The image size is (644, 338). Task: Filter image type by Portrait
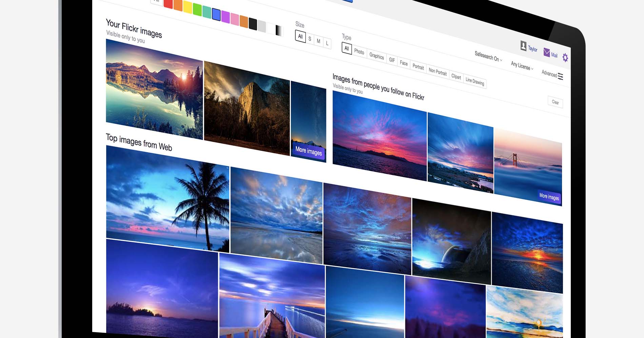pos(418,67)
